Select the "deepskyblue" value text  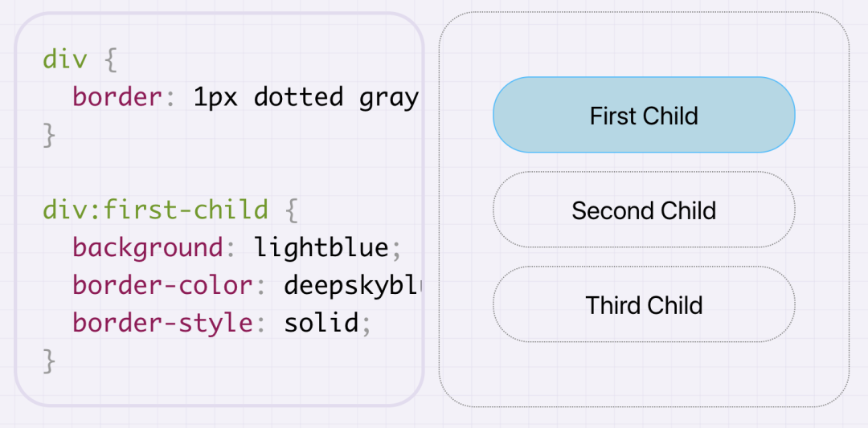point(353,285)
